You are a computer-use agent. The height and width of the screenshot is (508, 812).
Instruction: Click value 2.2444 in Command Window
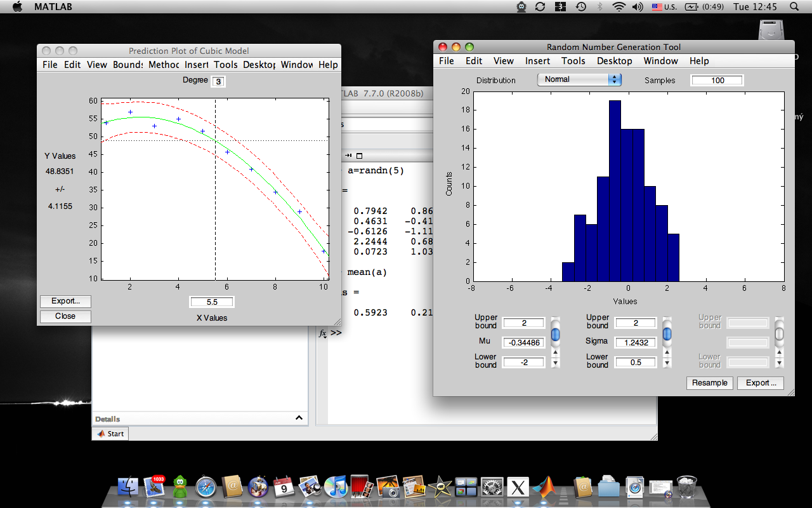tap(370, 241)
